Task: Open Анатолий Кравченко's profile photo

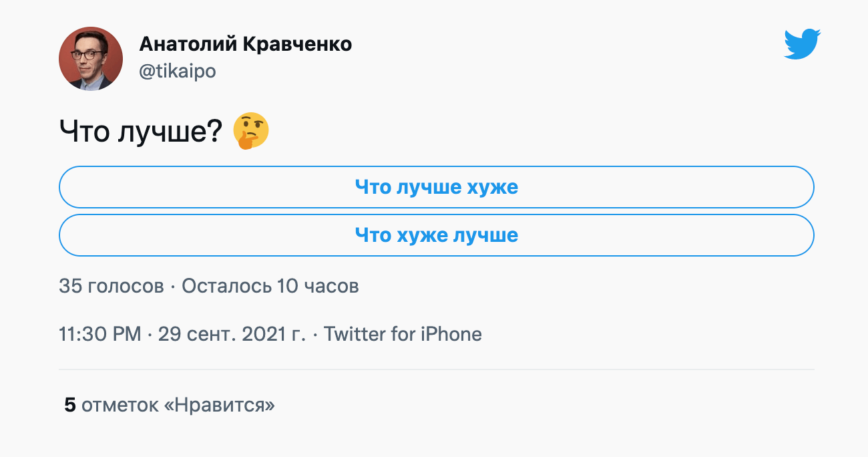Action: point(91,59)
